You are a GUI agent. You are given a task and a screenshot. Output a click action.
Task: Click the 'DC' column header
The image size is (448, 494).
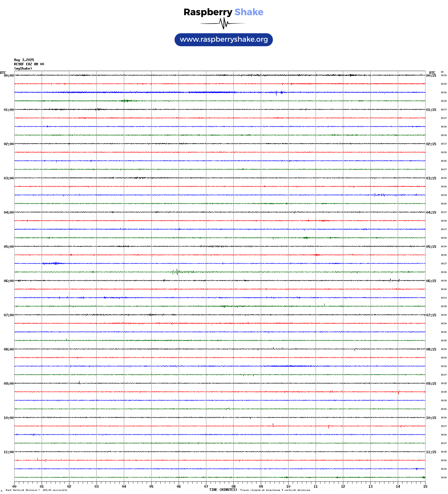click(442, 72)
